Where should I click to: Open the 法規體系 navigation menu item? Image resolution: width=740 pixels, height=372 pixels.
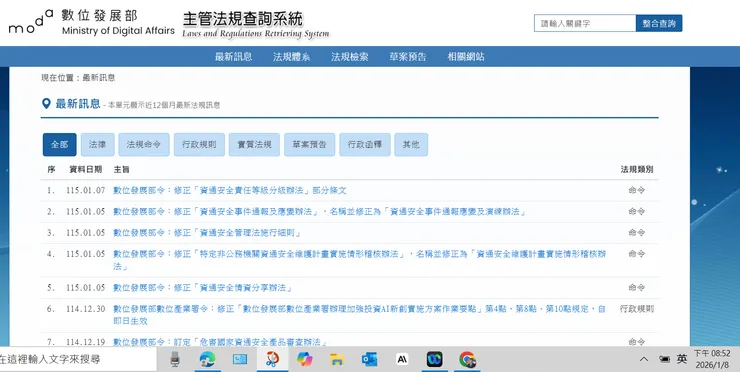[x=291, y=57]
